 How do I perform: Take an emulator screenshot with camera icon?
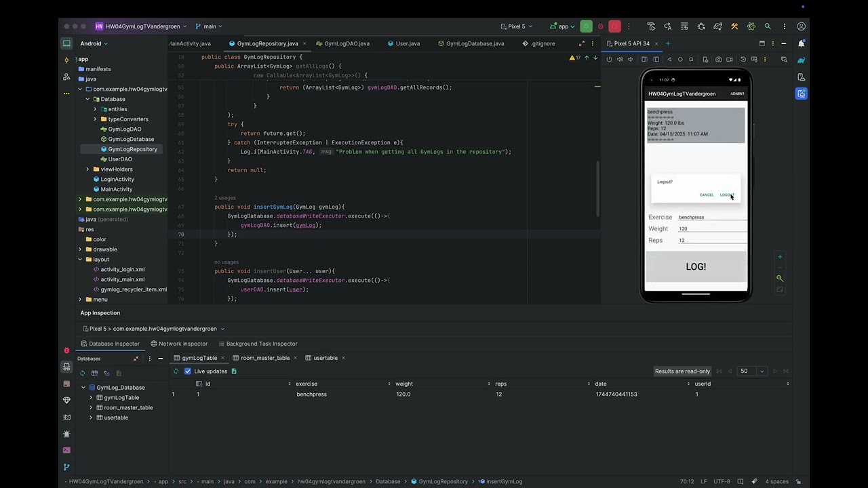718,60
